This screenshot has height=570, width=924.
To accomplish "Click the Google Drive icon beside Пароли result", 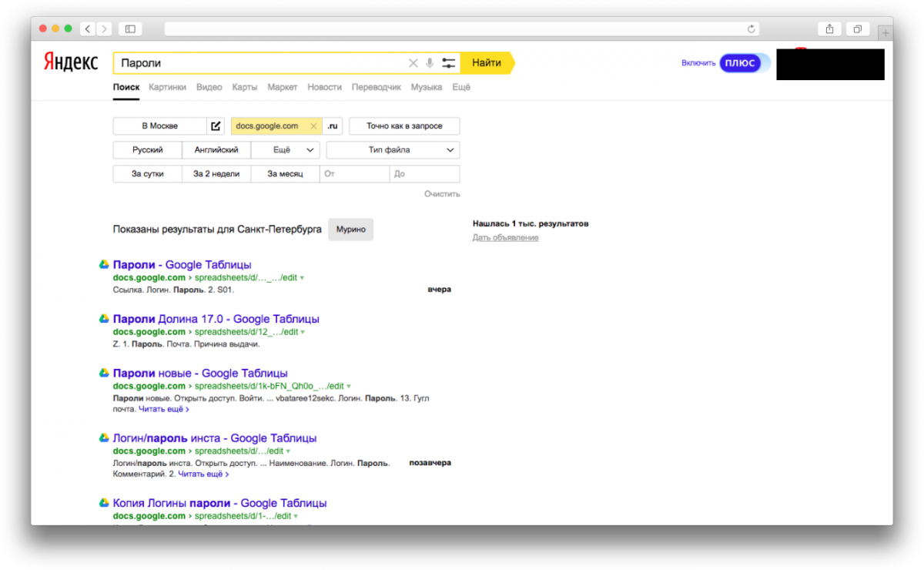I will [x=103, y=264].
